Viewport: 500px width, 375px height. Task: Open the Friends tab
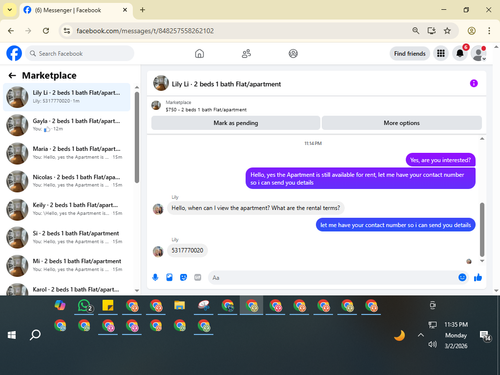click(246, 53)
